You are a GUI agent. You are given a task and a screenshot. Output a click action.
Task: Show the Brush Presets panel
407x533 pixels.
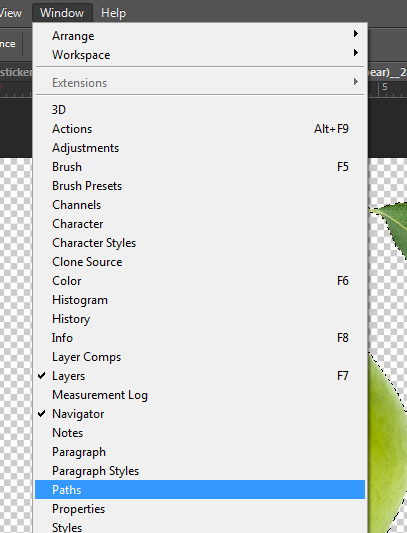coord(200,186)
